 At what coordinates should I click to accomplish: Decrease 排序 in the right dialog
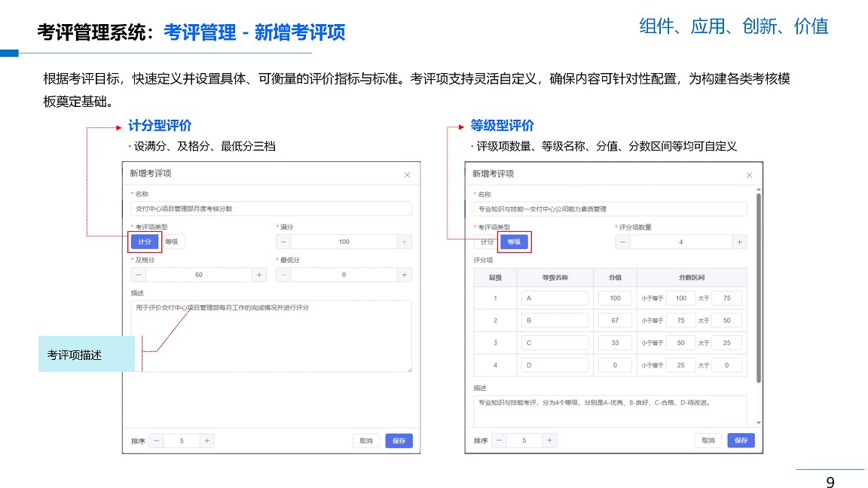pyautogui.click(x=499, y=441)
